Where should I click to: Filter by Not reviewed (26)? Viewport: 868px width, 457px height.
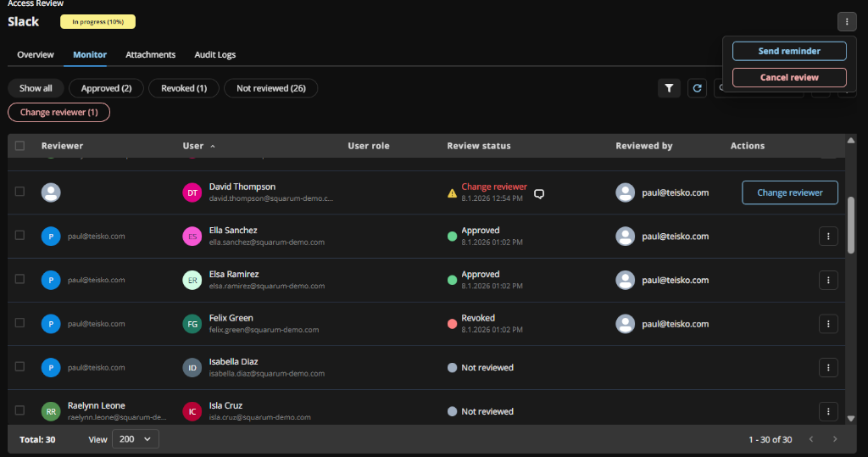coord(270,88)
